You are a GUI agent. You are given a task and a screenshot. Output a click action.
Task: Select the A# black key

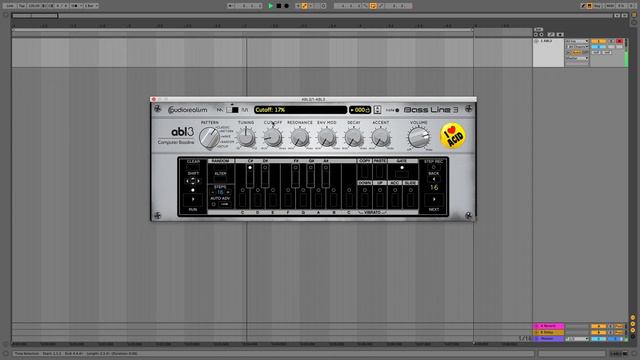coord(326,176)
